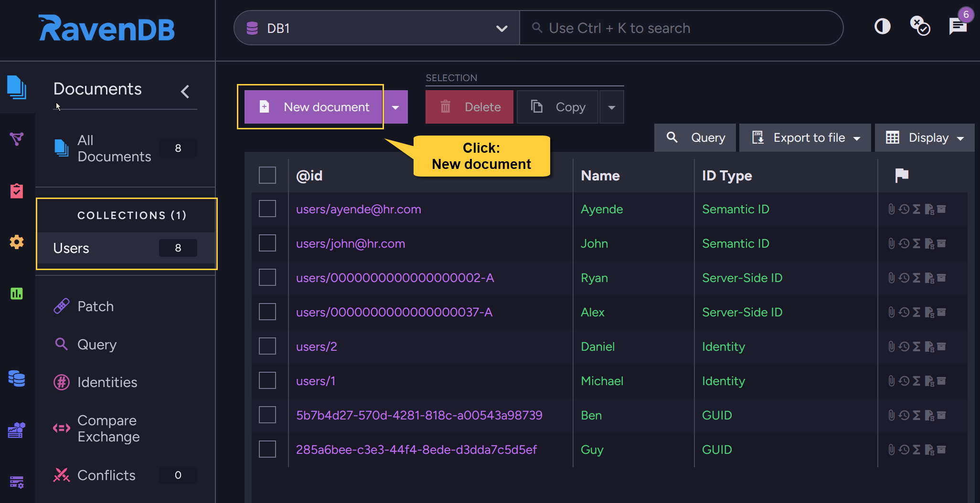Screen dimensions: 980x503
Task: Click revisions history icon for Ayende row
Action: [904, 209]
